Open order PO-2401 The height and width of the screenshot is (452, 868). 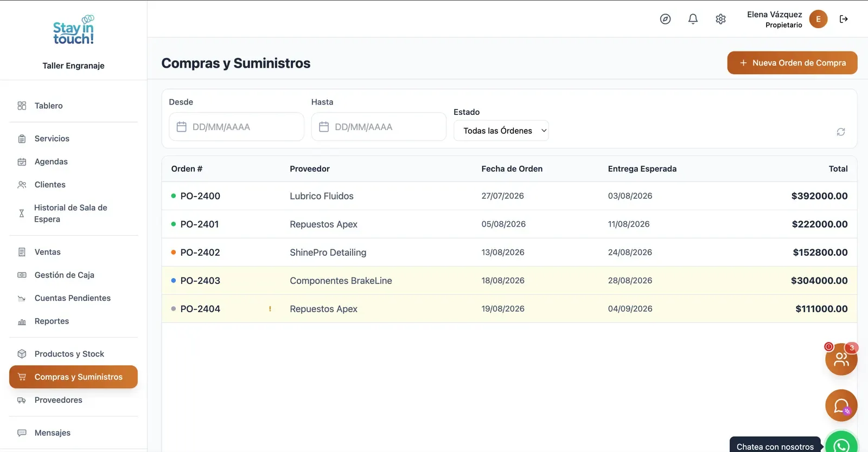tap(200, 224)
